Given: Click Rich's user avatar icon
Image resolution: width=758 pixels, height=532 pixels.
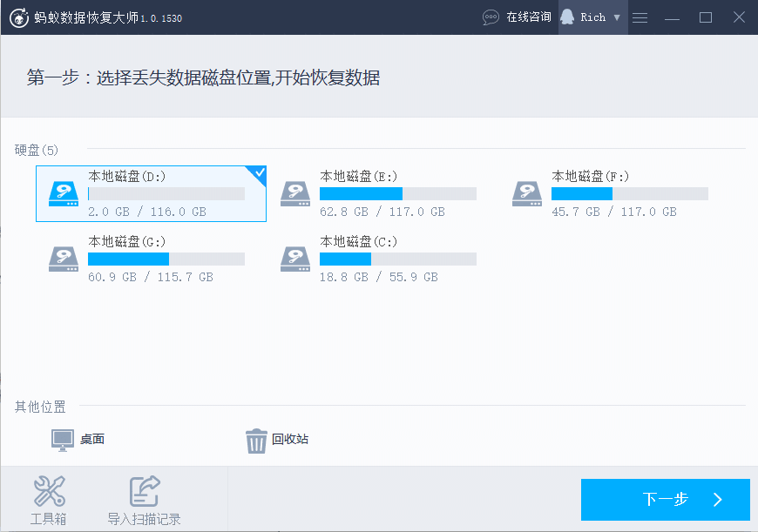Looking at the screenshot, I should [x=567, y=17].
